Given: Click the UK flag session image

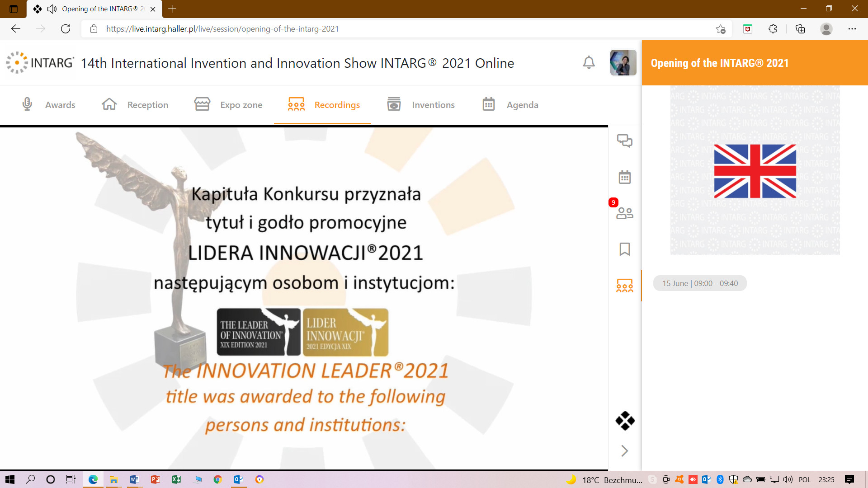Looking at the screenshot, I should pyautogui.click(x=755, y=171).
